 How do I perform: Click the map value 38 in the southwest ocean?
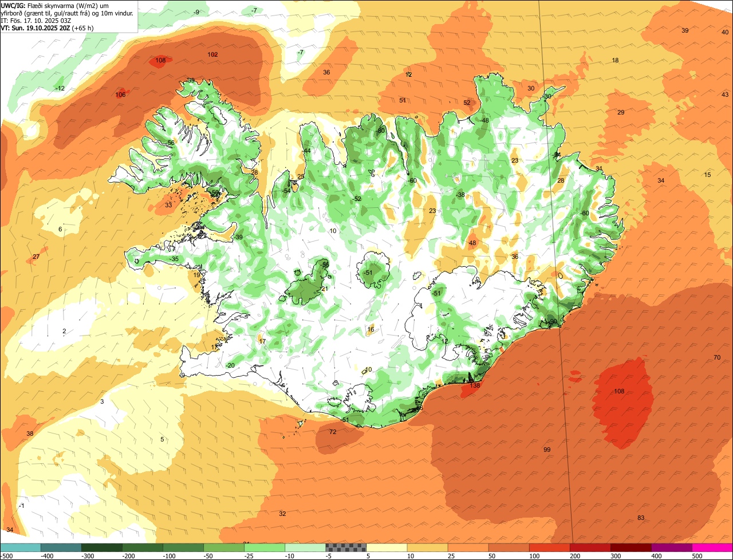pyautogui.click(x=30, y=433)
